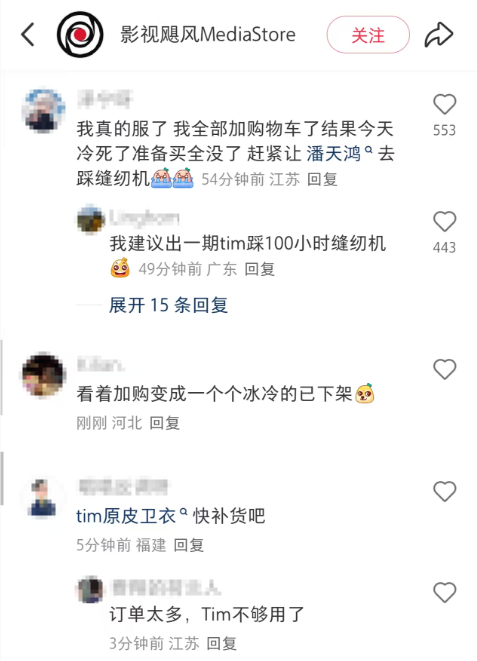This screenshot has width=477, height=661.
Task: Like the reply with 443 likes
Action: coord(445,221)
